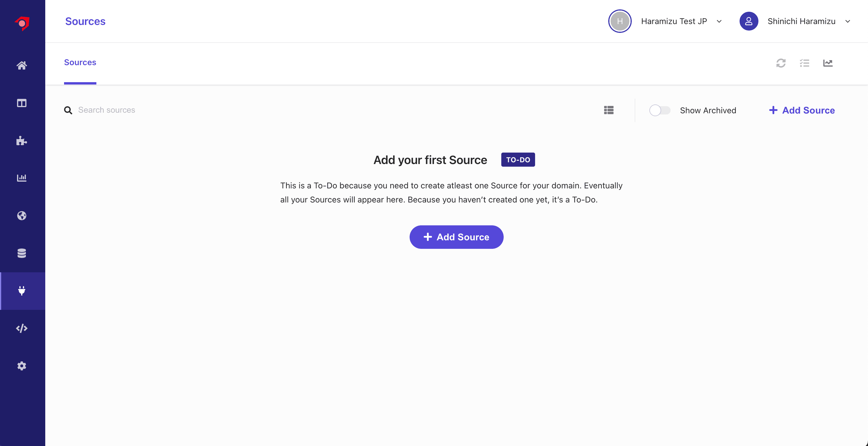This screenshot has width=868, height=446.
Task: Switch to list view layout
Action: 609,110
